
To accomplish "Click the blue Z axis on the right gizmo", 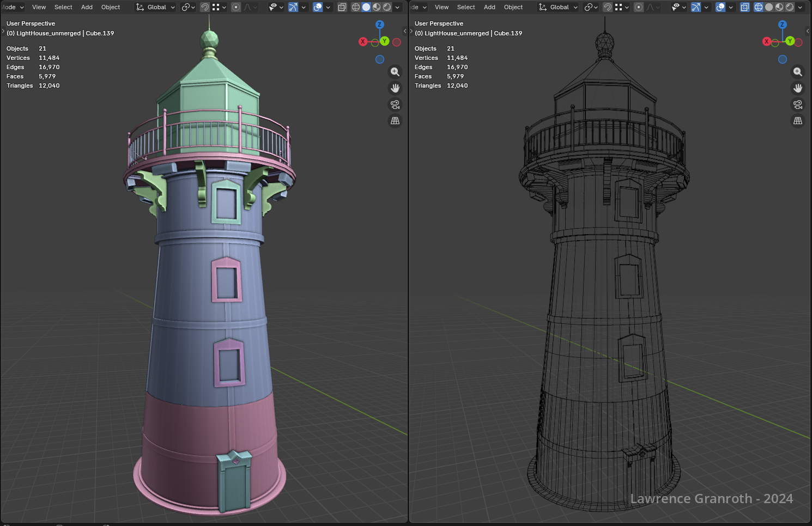I will pos(783,25).
